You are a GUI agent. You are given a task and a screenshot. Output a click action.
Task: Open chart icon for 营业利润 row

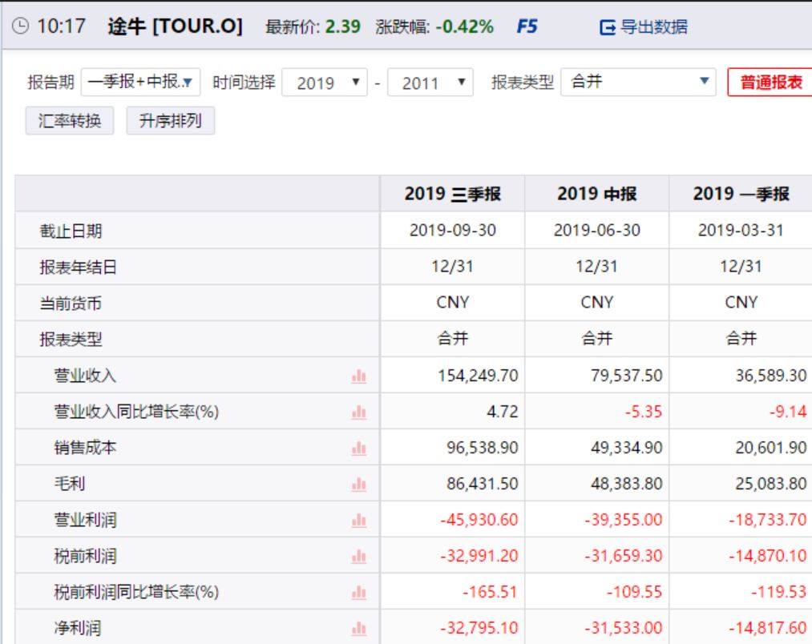tap(359, 521)
